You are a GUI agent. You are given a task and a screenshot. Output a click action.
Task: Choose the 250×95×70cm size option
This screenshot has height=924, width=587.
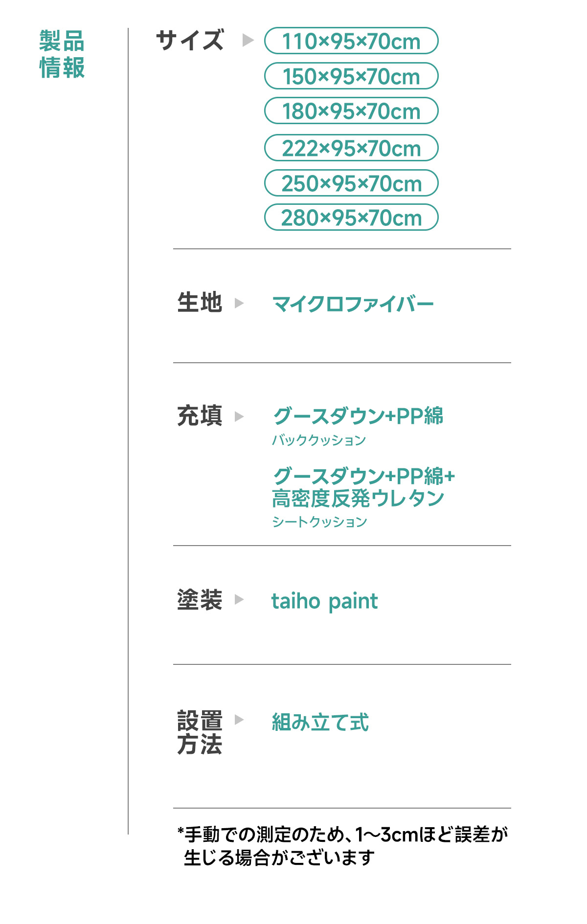(x=351, y=183)
